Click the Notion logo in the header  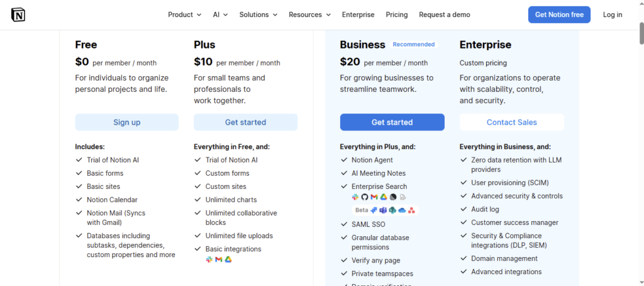tap(18, 14)
